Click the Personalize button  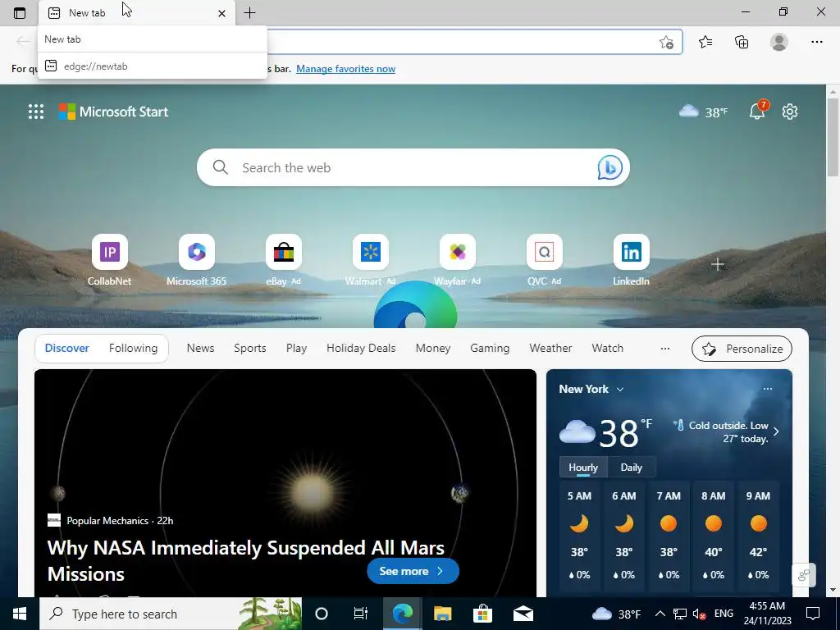[x=742, y=349]
